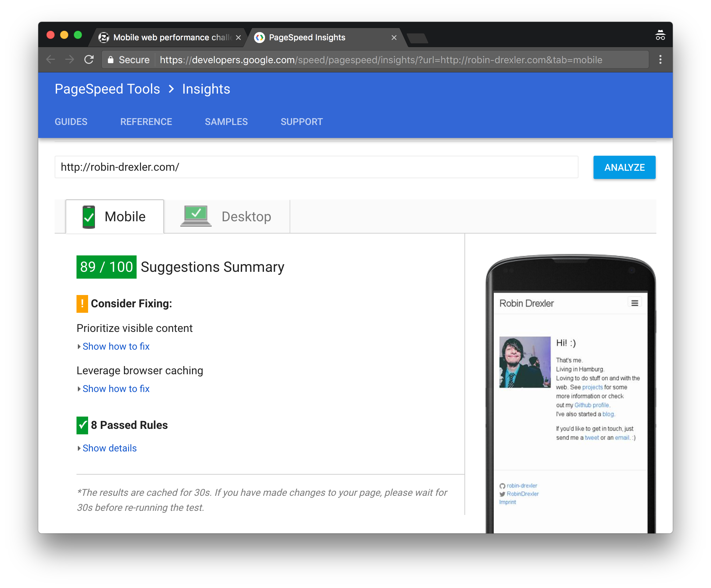The image size is (711, 588).
Task: Click Robin Drexler title in preview
Action: [x=526, y=304]
